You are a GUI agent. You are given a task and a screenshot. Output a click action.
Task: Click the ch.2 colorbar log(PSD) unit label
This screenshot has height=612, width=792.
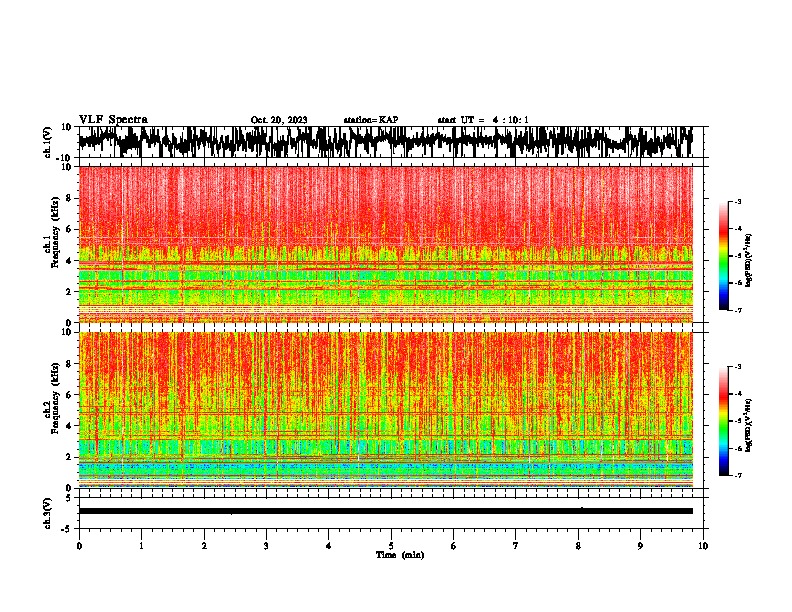point(748,425)
